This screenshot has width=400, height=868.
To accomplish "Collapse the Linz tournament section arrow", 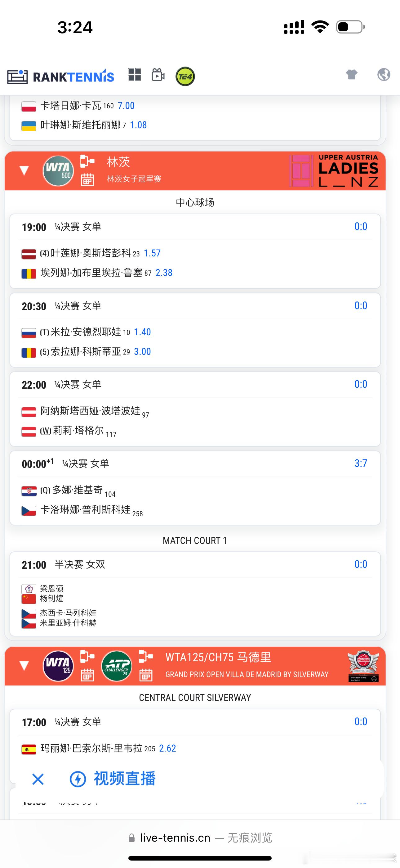I will coord(24,170).
